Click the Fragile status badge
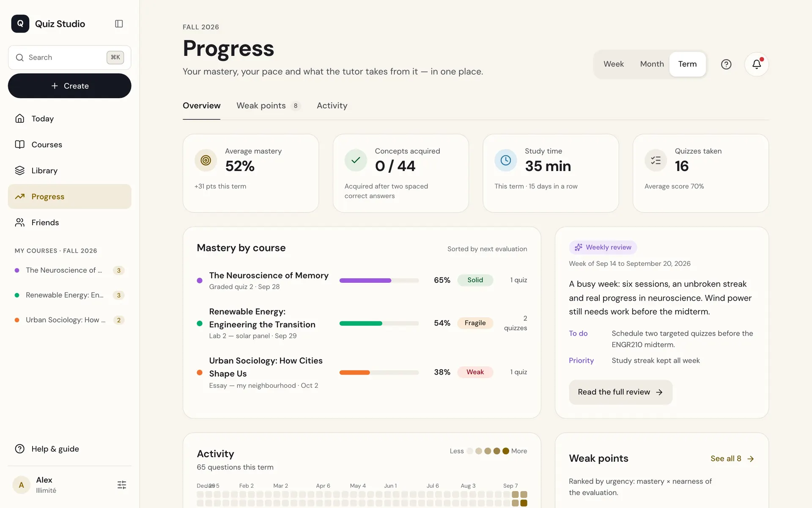 (x=475, y=323)
